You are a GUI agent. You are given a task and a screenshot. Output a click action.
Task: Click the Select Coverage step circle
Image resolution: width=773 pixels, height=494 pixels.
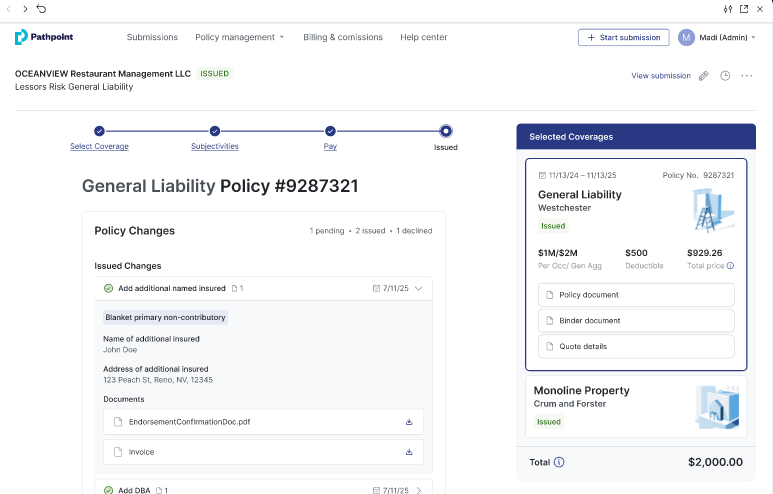(99, 130)
